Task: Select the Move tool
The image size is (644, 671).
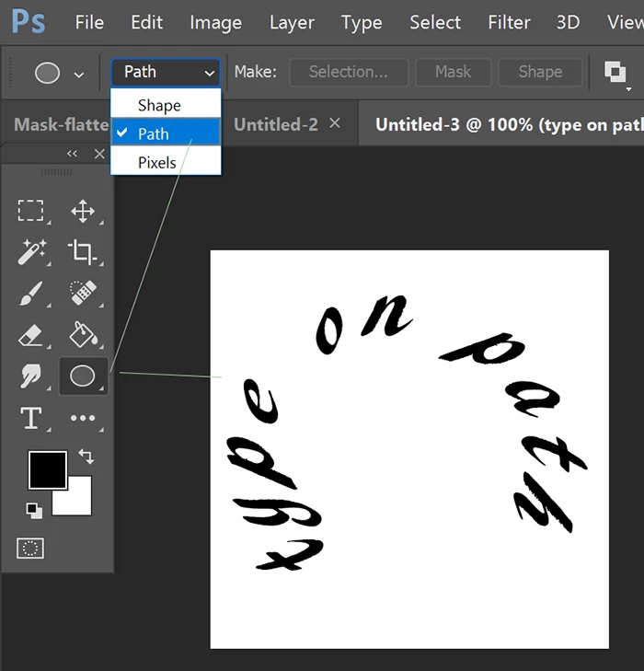Action: click(x=83, y=211)
